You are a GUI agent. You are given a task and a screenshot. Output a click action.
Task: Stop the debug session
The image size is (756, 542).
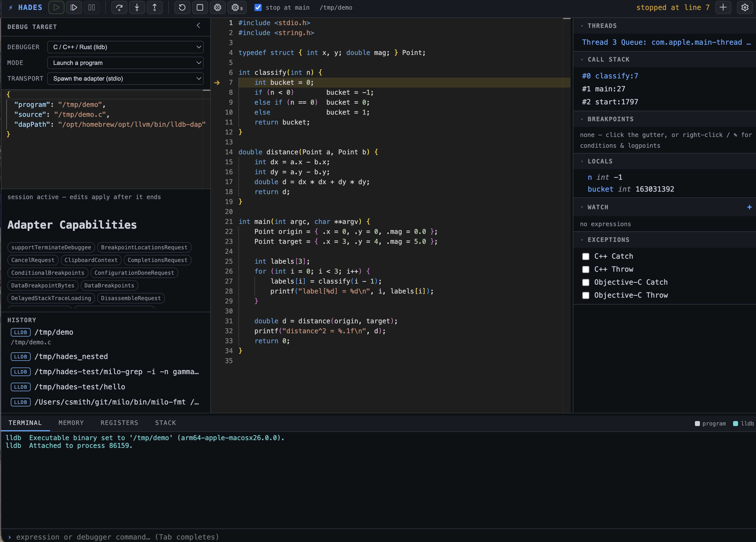coord(200,7)
